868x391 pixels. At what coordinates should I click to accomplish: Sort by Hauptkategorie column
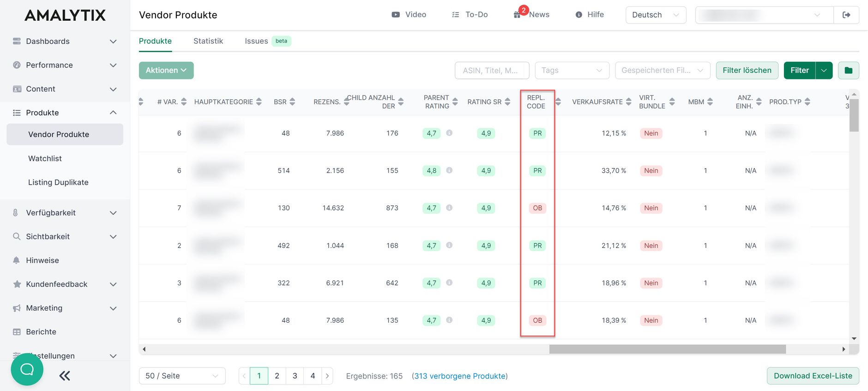click(259, 102)
